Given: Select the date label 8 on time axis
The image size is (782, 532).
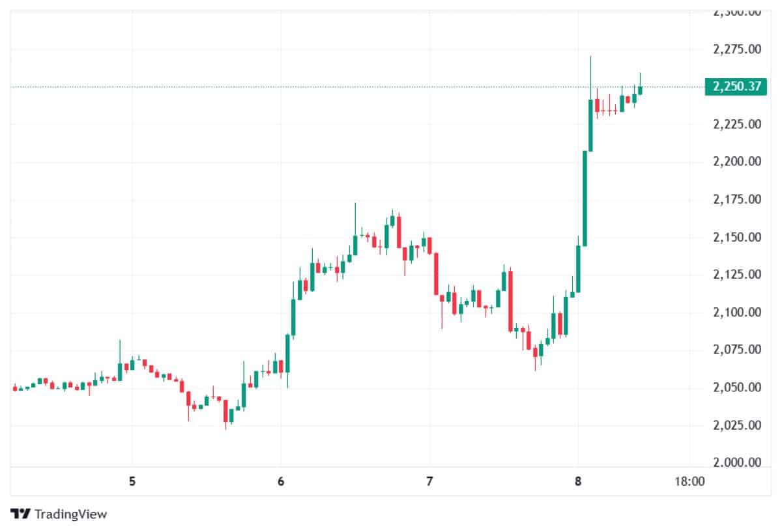Looking at the screenshot, I should (x=578, y=483).
